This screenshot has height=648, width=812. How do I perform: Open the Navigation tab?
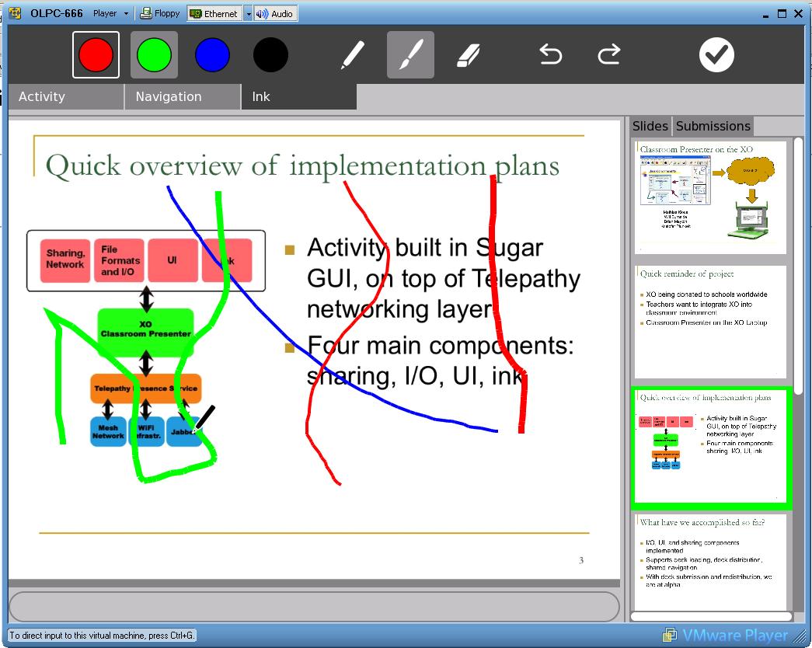(x=182, y=96)
